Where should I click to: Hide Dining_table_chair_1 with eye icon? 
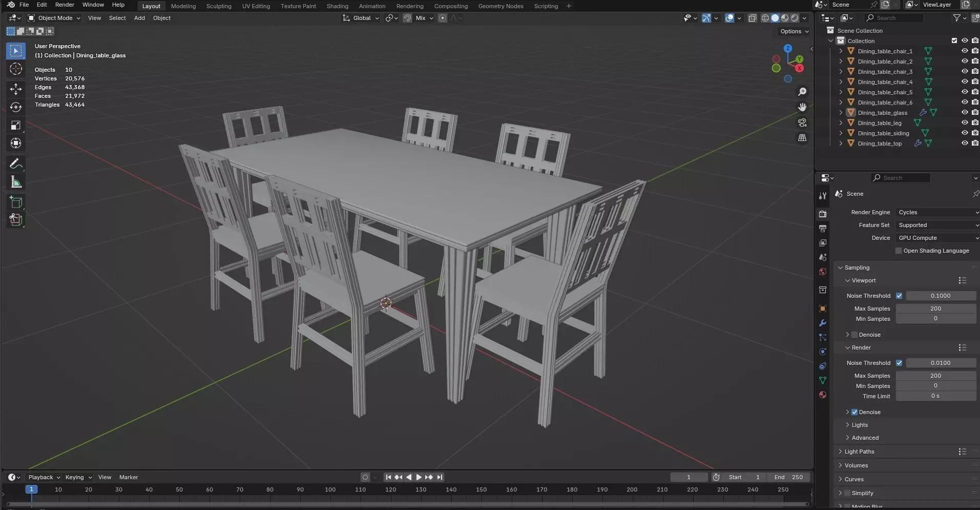(965, 51)
